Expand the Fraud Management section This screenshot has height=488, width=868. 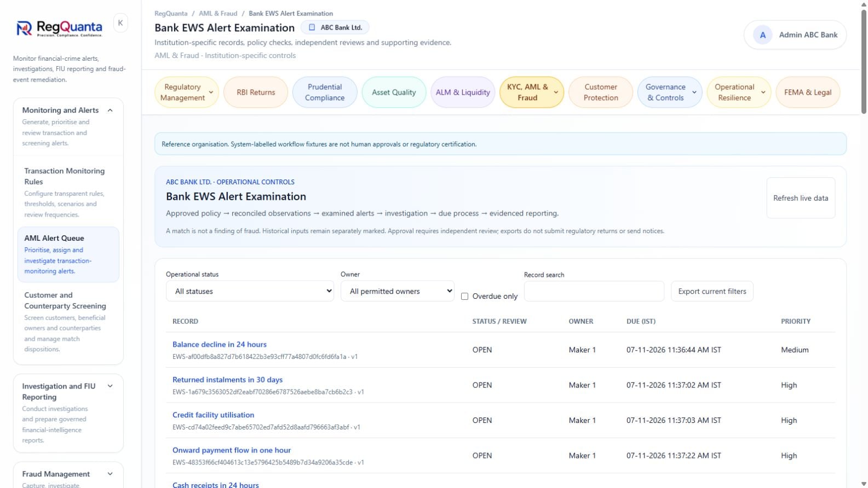(110, 474)
